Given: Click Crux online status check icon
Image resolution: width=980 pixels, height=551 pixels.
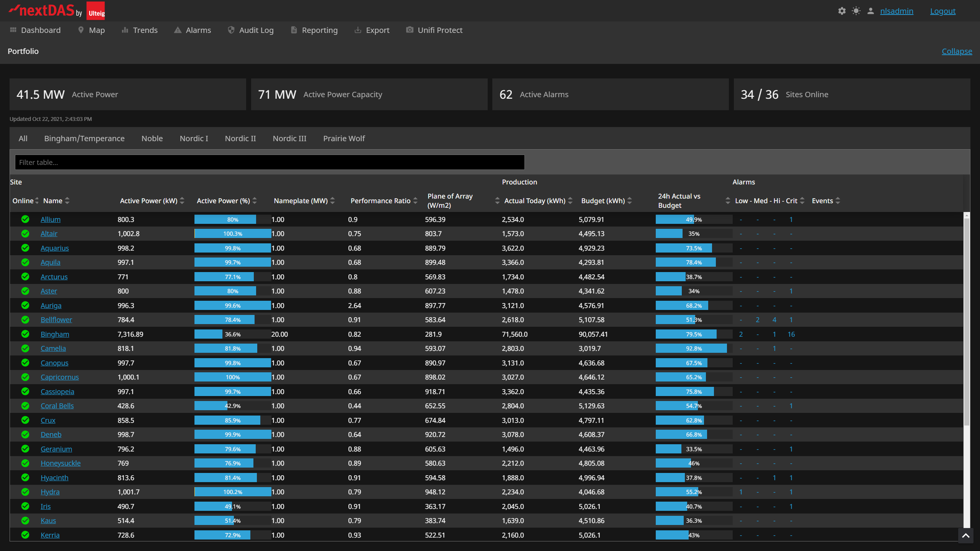Looking at the screenshot, I should 25,420.
